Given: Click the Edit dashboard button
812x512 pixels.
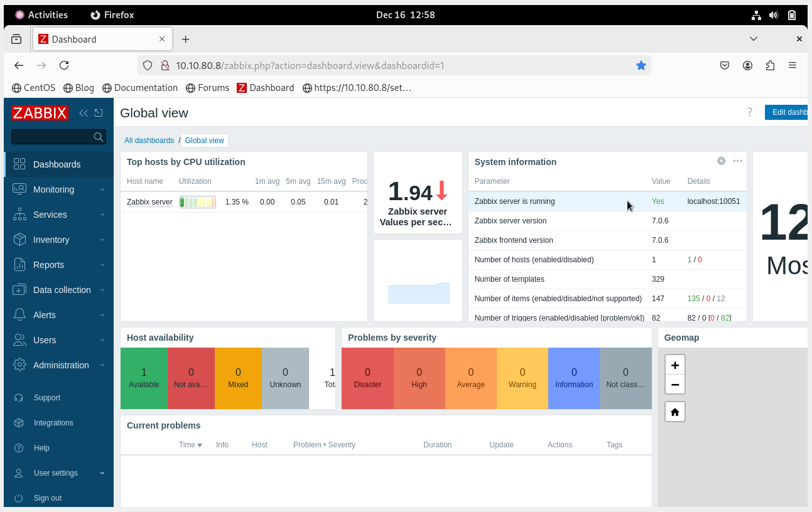Looking at the screenshot, I should (786, 112).
